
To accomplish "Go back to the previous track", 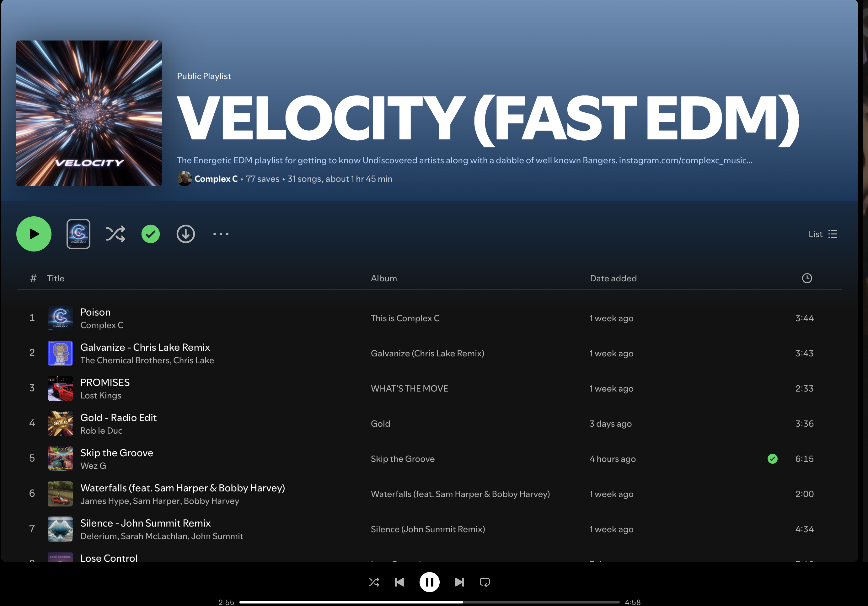I will (399, 582).
